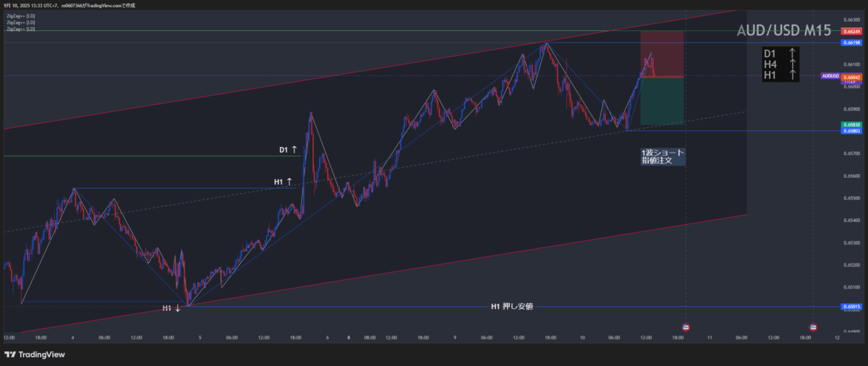Select the second ZigZag++ indicator legend
The image size is (868, 366).
coord(21,22)
